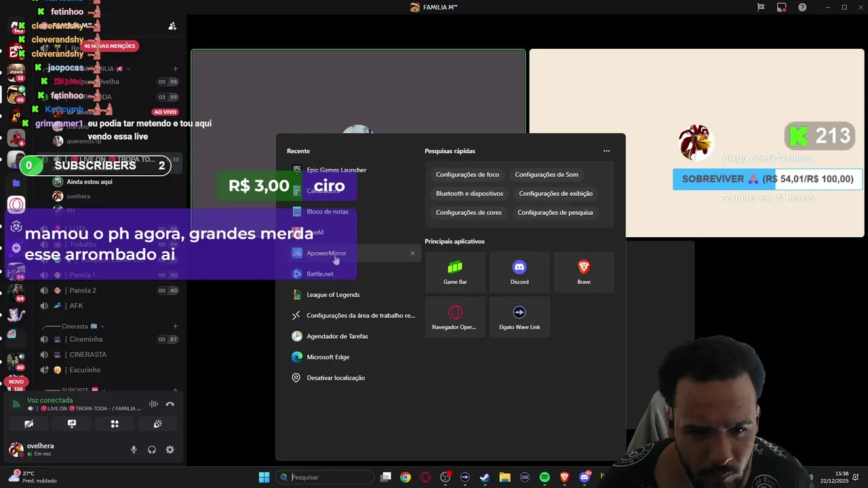Open Game Bar app tile
The image size is (868, 488).
[455, 272]
